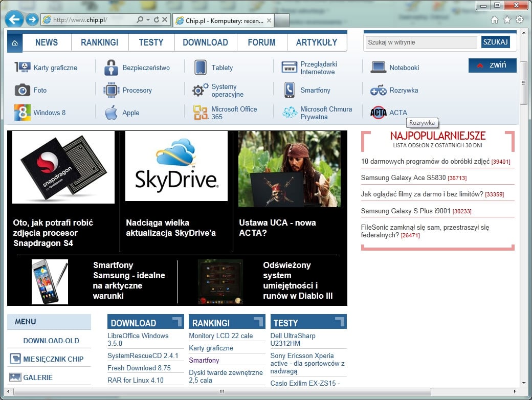Image resolution: width=532 pixels, height=400 pixels.
Task: Open the SkyDrive article thumbnail
Action: tap(176, 166)
